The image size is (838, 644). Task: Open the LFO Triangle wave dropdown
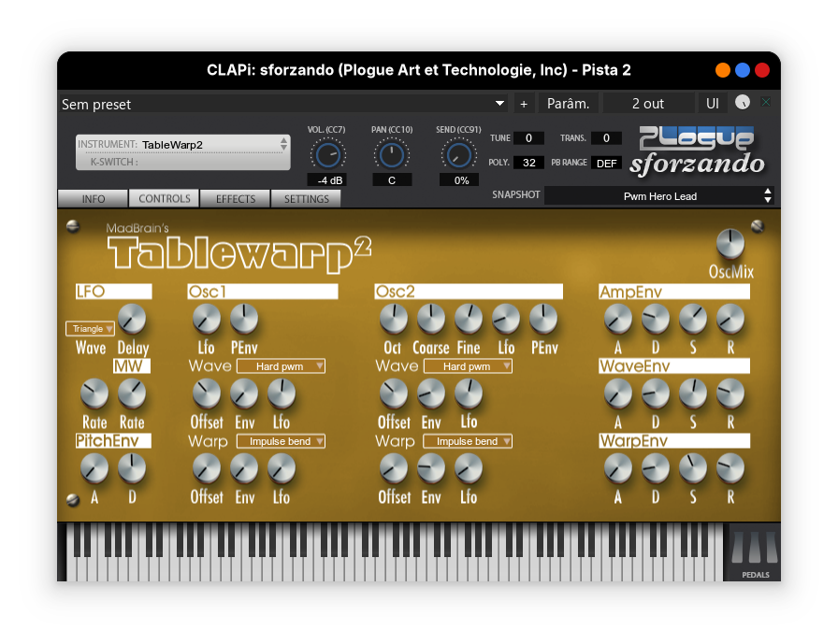click(x=90, y=329)
